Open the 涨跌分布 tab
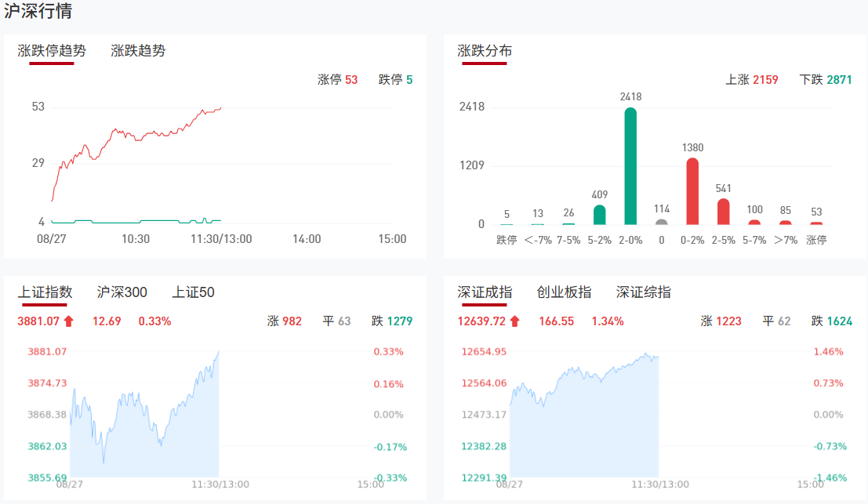 click(485, 51)
